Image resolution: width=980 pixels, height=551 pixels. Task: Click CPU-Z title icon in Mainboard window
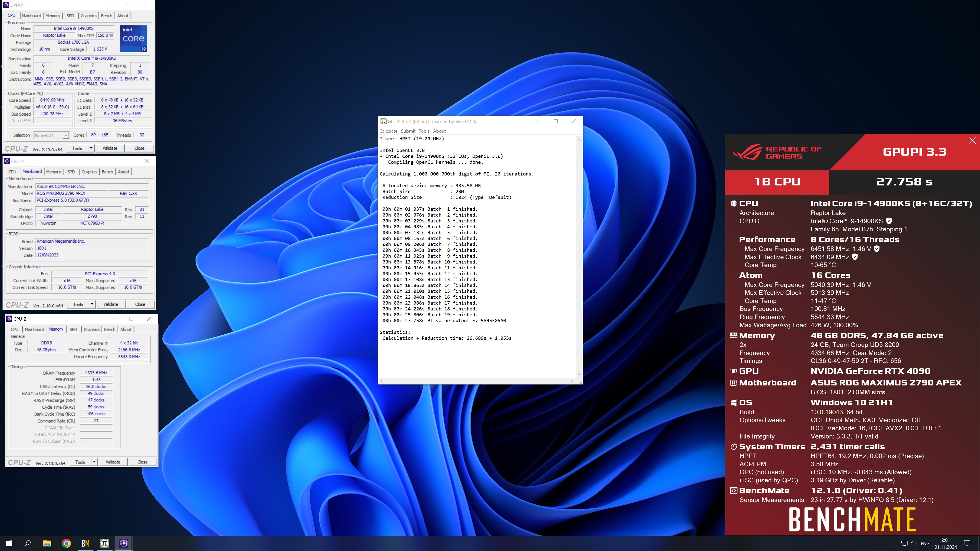[7, 161]
